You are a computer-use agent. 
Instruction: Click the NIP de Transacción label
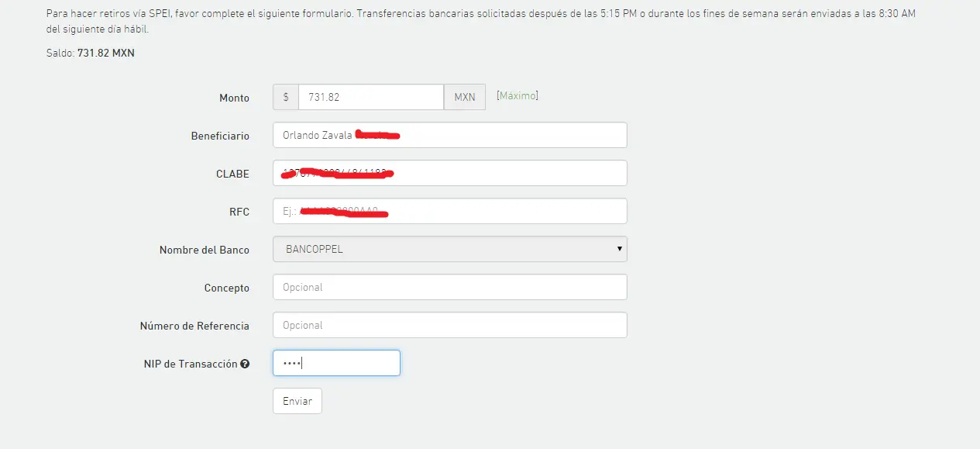(x=191, y=364)
